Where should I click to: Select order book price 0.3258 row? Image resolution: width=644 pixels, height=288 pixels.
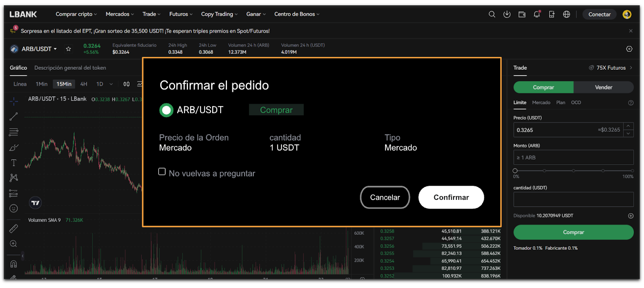click(x=440, y=231)
